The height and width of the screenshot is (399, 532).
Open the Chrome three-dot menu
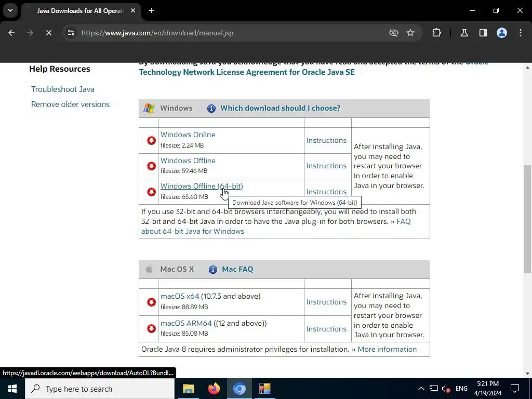[521, 33]
